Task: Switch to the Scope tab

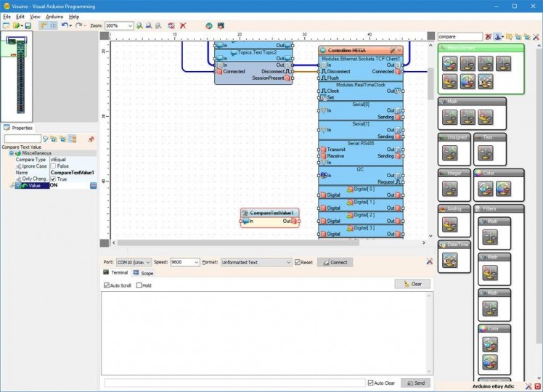Action: 143,273
